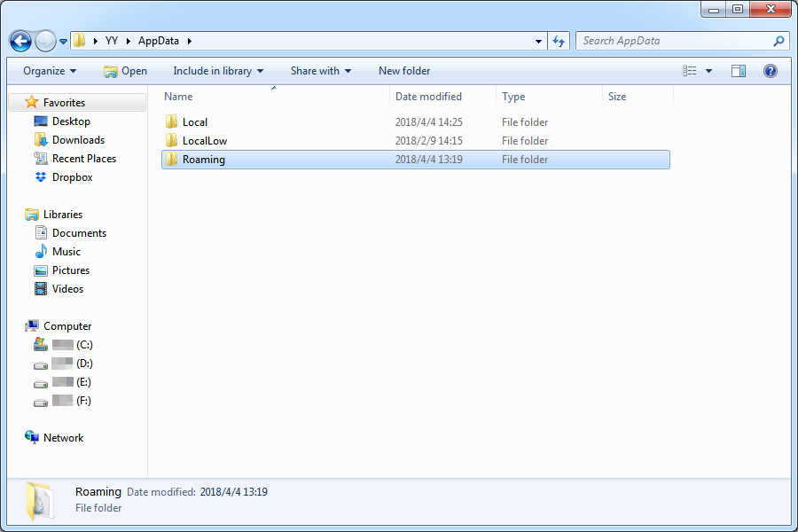798x532 pixels.
Task: Click the Computer icon
Action: 32,325
